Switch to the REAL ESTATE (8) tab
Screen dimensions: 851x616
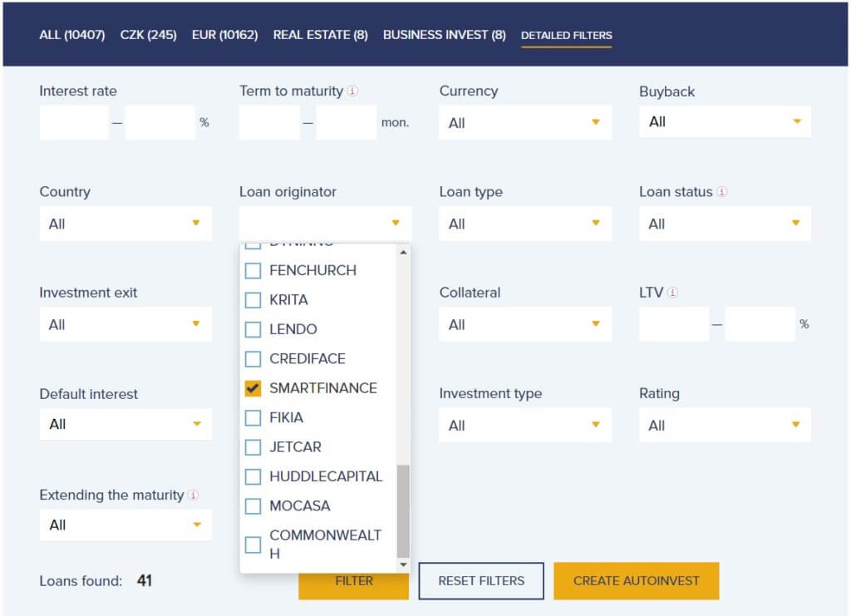[320, 35]
